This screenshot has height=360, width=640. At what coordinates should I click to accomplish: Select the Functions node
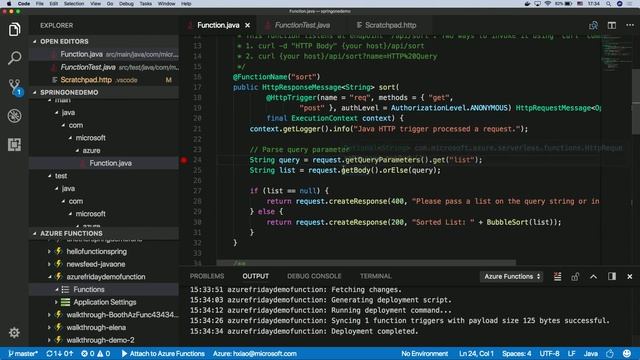tap(104, 289)
